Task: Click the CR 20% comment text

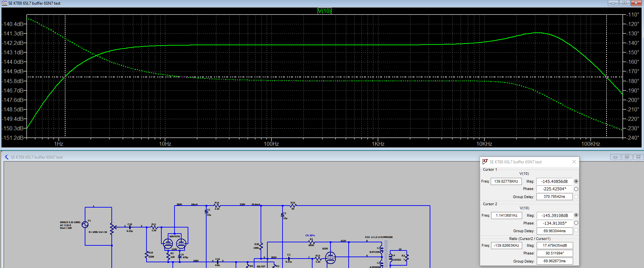Action: 310,236
